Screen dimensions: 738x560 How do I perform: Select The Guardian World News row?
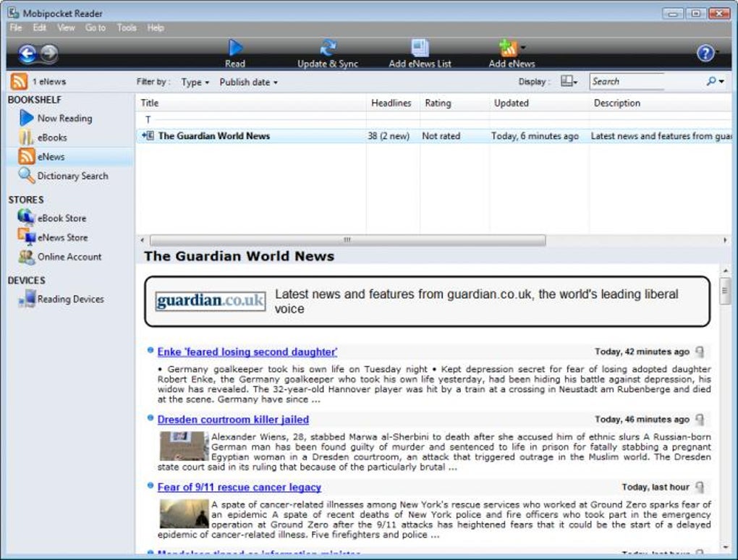(433, 136)
